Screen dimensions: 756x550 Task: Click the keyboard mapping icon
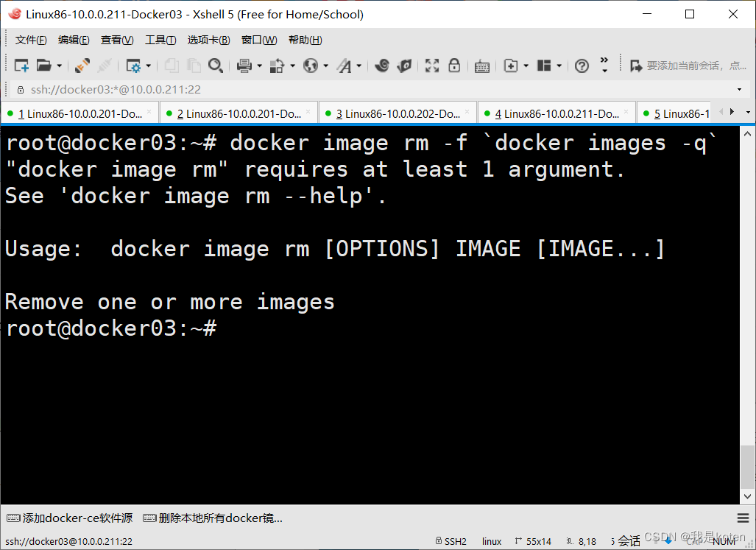[x=482, y=66]
